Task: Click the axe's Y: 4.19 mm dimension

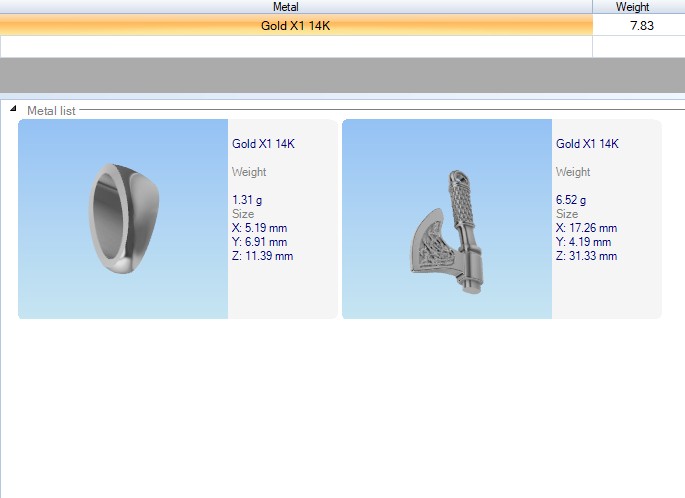Action: point(583,242)
